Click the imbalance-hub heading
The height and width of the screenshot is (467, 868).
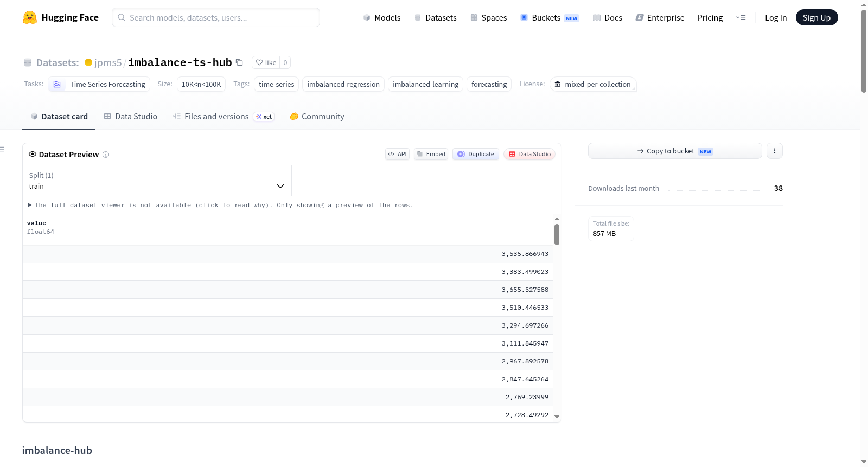click(x=57, y=450)
